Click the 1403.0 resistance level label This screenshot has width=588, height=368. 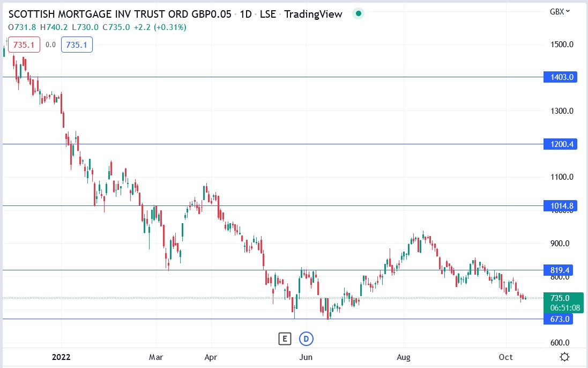(x=559, y=77)
